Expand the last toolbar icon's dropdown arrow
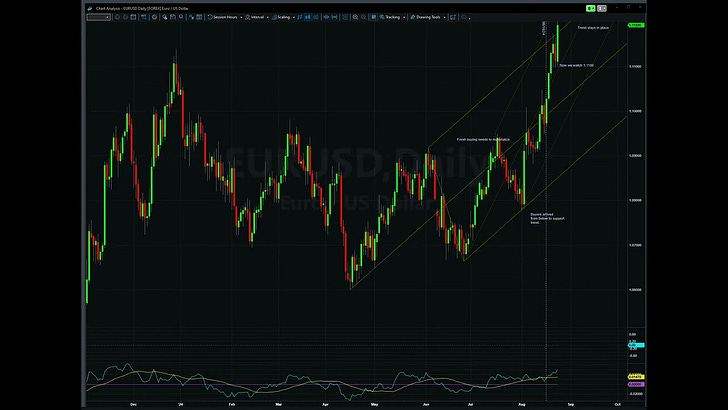The height and width of the screenshot is (410, 728). click(x=469, y=18)
